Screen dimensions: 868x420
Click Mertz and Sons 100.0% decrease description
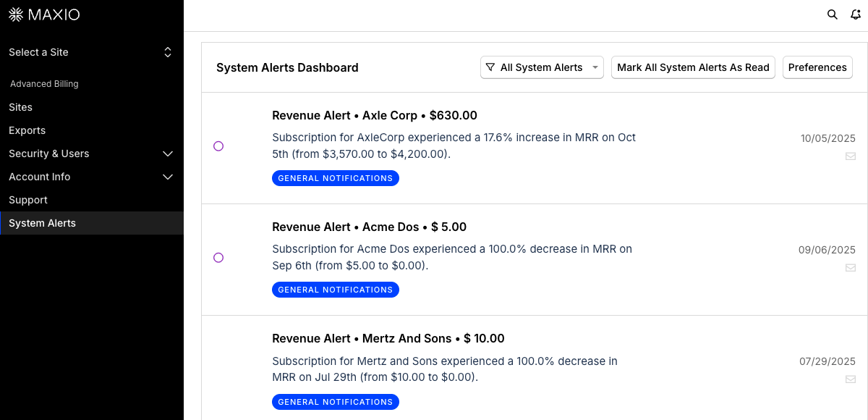click(x=445, y=369)
